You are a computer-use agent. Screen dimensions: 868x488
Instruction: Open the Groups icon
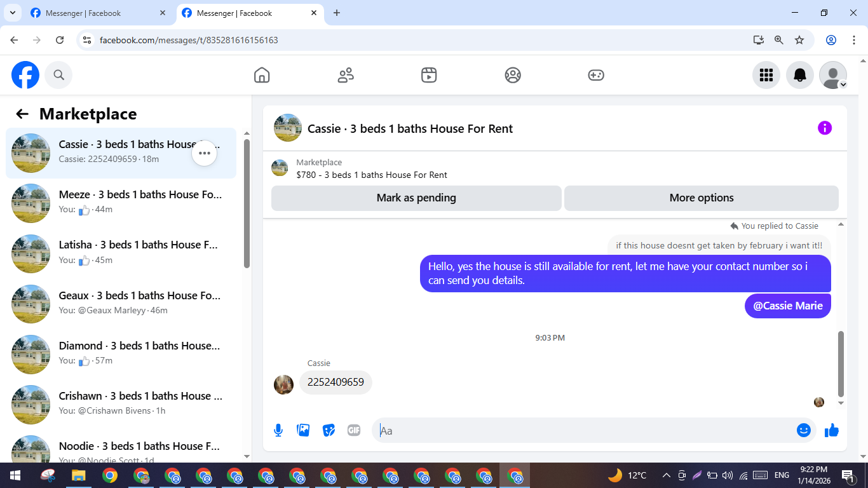tap(513, 75)
